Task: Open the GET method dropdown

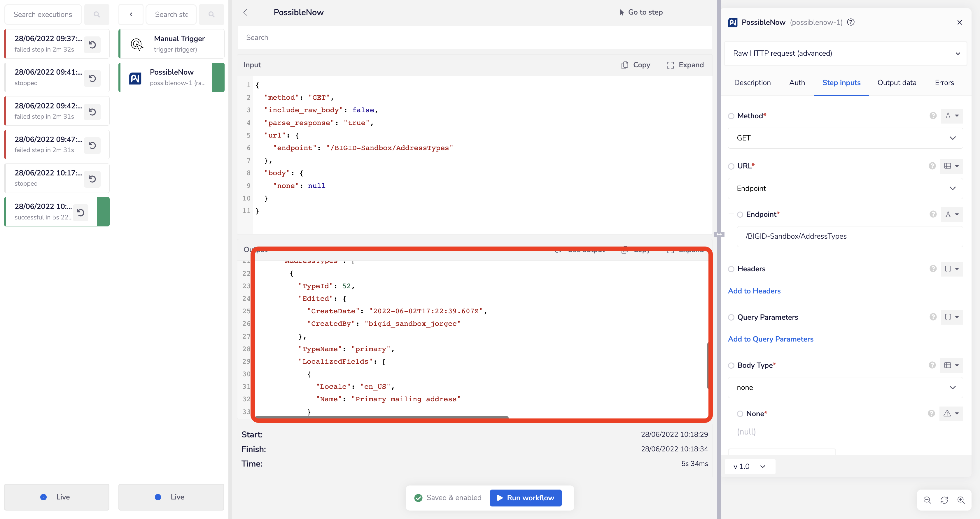Action: point(845,138)
